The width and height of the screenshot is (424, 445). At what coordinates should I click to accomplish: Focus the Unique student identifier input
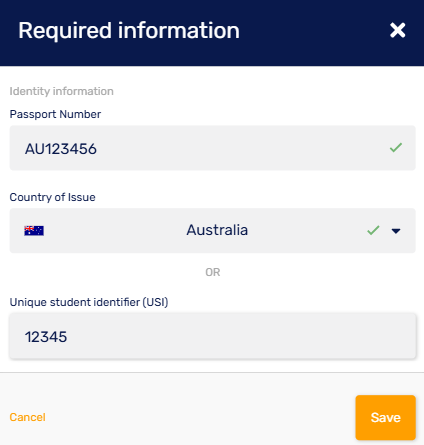pos(213,336)
